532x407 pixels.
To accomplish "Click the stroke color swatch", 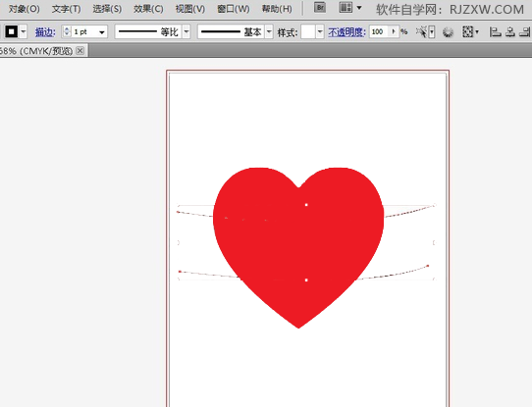I will click(x=12, y=31).
